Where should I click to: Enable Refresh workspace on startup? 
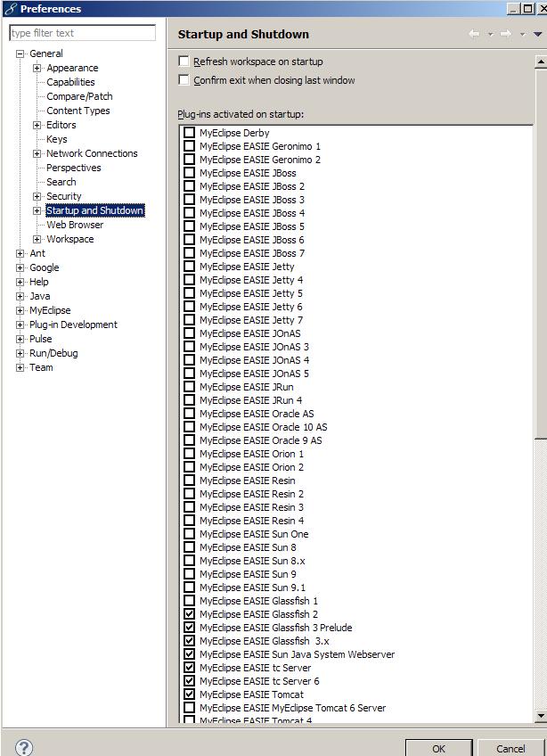coord(184,62)
